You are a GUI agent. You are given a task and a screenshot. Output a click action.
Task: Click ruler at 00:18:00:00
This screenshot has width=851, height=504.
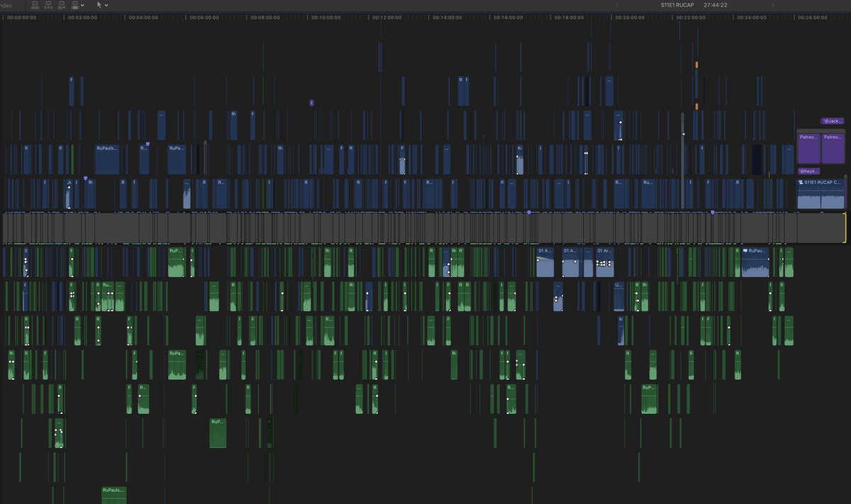coord(570,17)
